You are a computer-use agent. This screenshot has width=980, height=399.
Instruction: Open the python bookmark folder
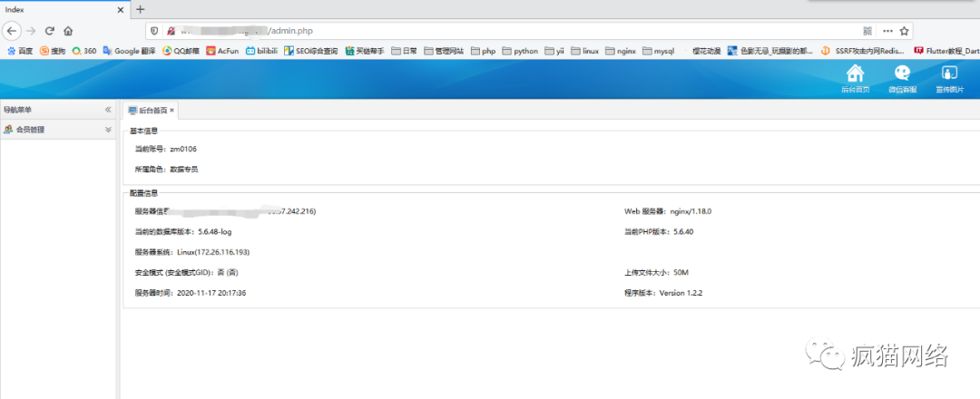click(x=520, y=51)
